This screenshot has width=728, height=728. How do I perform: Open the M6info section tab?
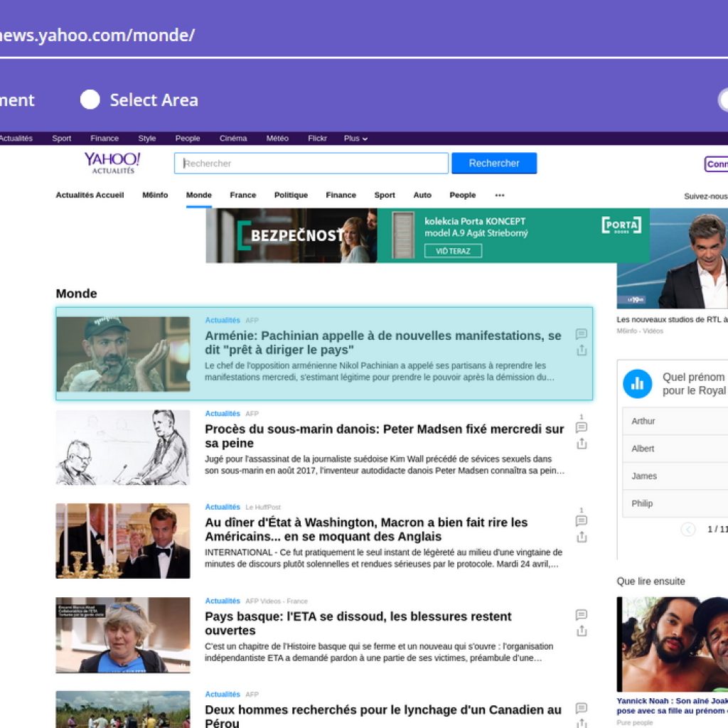point(155,195)
